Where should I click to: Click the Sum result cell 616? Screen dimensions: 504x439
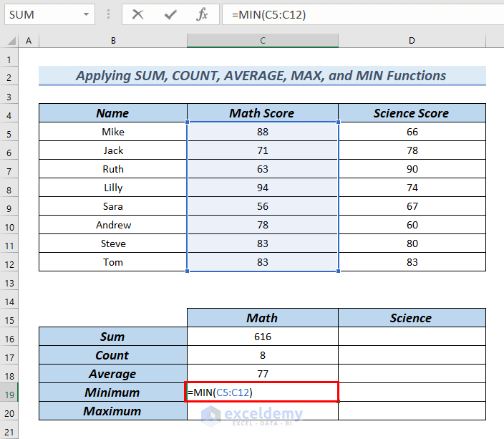click(x=262, y=337)
